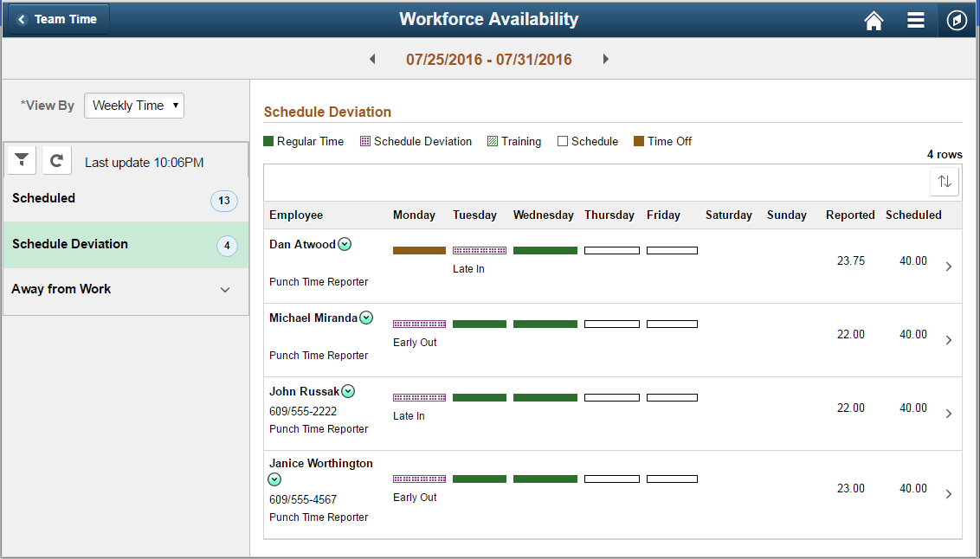Open the Actions List hamburger icon
The height and width of the screenshot is (559, 980).
pos(915,19)
